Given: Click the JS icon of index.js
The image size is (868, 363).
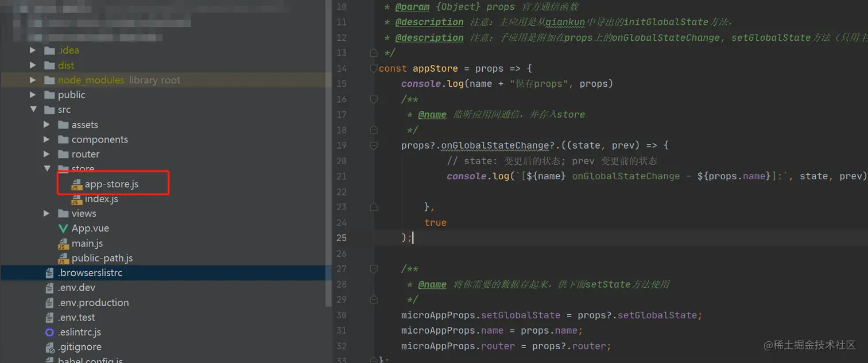Looking at the screenshot, I should (77, 199).
